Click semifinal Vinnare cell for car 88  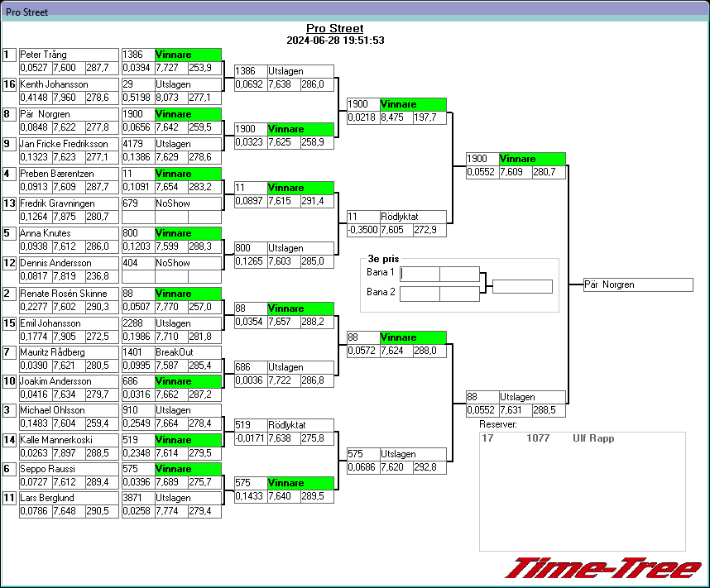413,337
